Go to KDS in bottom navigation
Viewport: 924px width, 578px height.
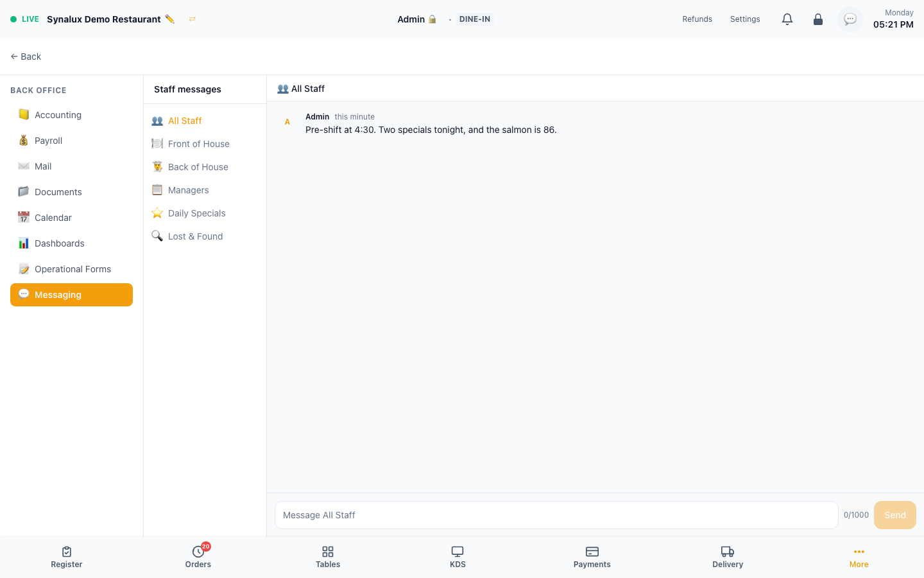458,557
